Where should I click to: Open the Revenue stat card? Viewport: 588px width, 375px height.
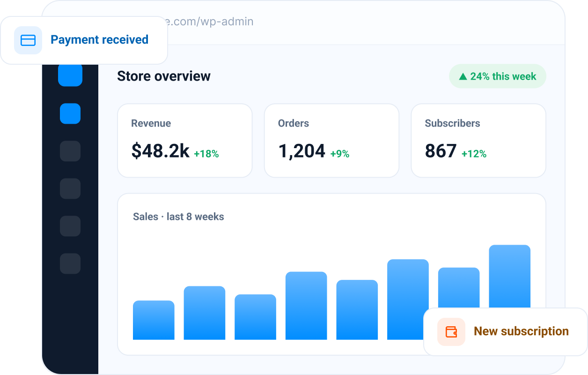coord(185,141)
